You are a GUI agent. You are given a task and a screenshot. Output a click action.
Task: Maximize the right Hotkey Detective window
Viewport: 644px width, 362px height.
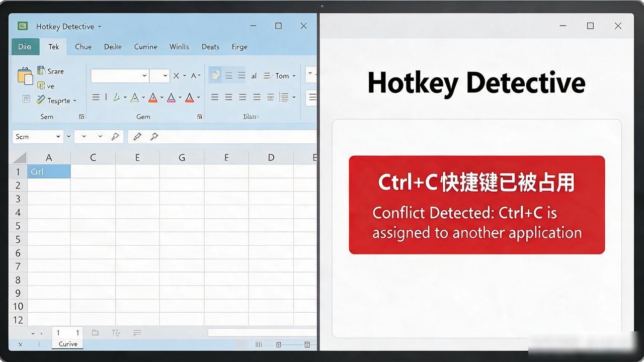(x=590, y=26)
